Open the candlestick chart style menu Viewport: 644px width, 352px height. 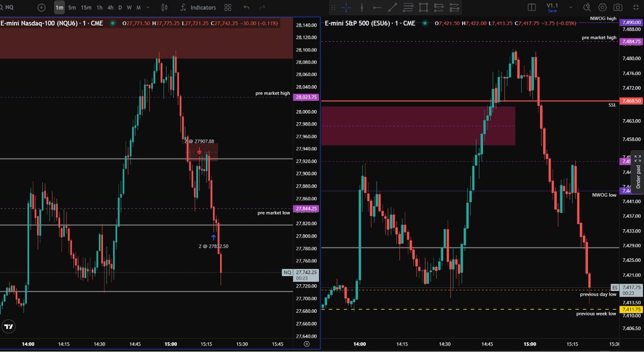click(x=165, y=8)
